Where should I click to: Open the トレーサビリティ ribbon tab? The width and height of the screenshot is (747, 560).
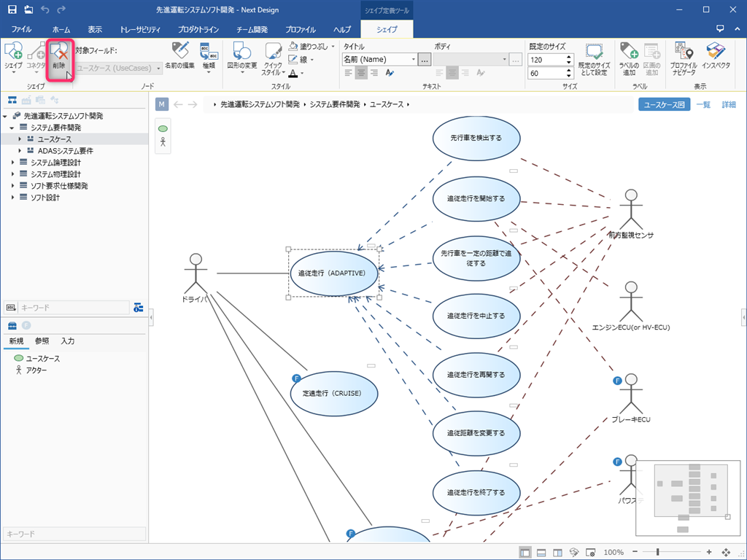(x=141, y=30)
